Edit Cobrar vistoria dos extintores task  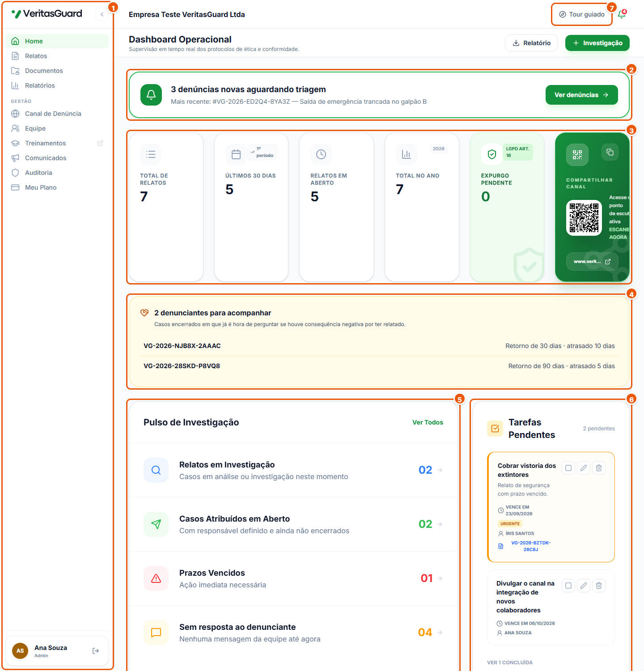pos(584,468)
